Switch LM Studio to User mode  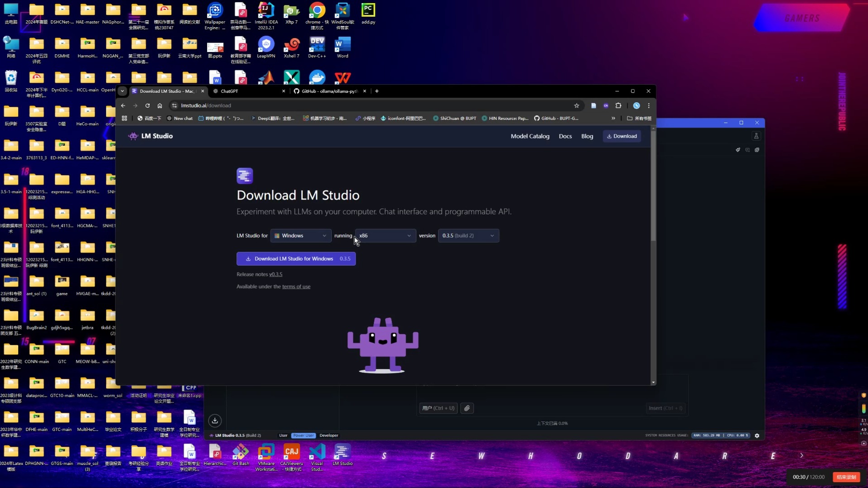[283, 435]
